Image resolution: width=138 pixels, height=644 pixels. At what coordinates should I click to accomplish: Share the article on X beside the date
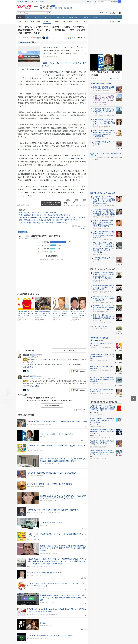tap(44, 38)
